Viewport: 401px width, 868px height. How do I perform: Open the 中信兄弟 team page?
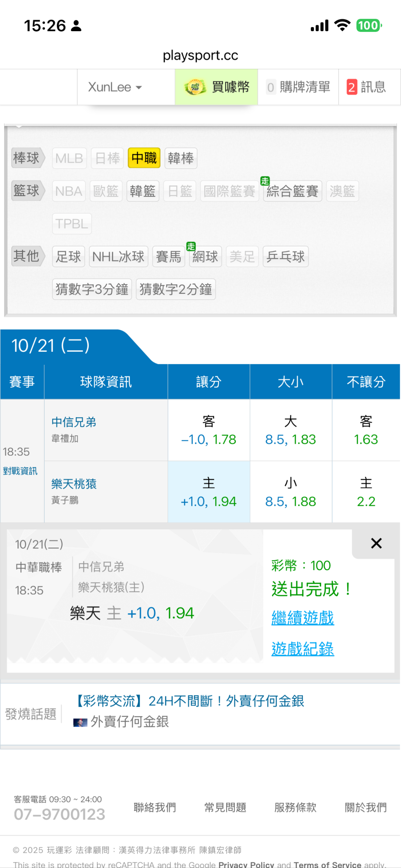pyautogui.click(x=74, y=422)
